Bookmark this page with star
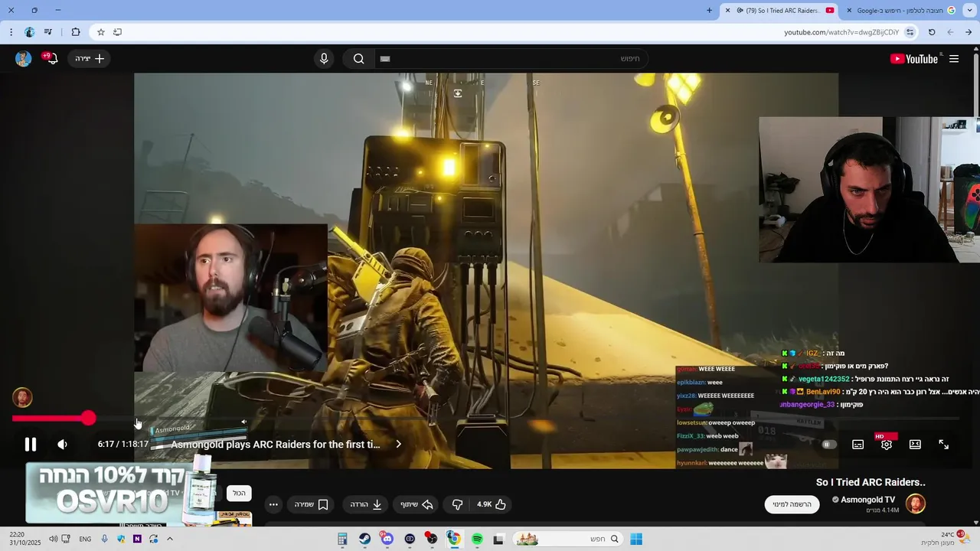The height and width of the screenshot is (551, 980). [100, 32]
